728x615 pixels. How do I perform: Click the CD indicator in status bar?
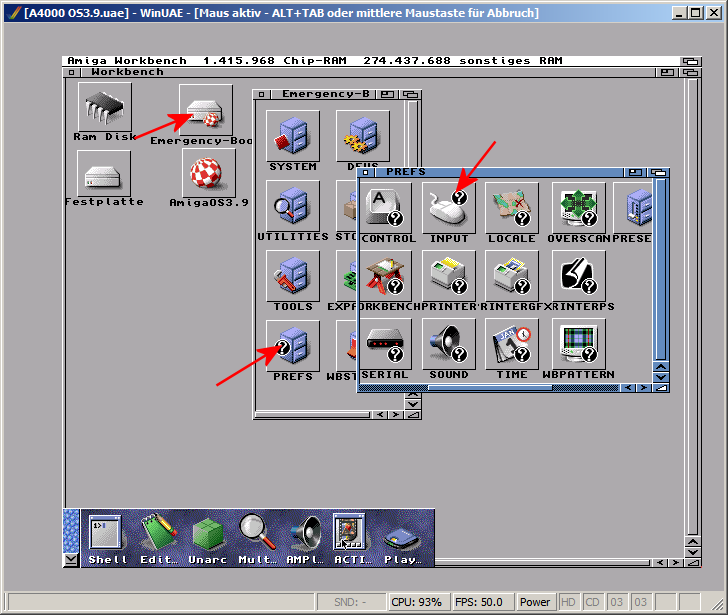pos(592,602)
